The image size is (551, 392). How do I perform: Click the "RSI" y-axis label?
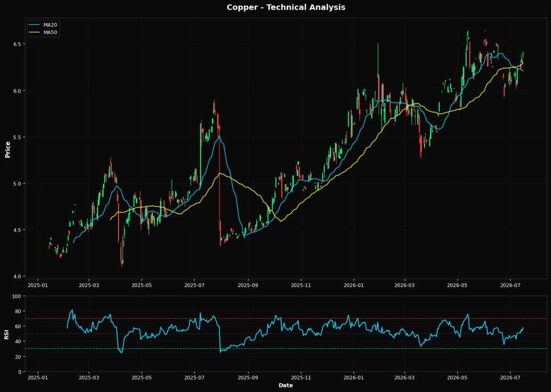tap(6, 334)
